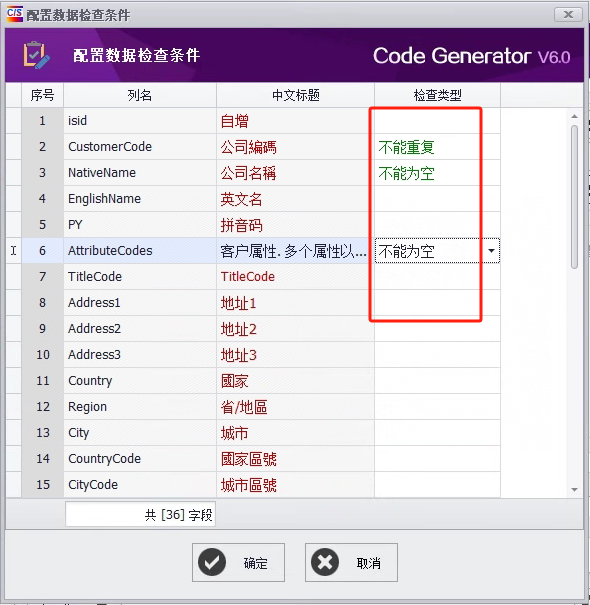Viewport: 590px width, 605px height.
Task: Click the red TitleCode title cell
Action: [296, 277]
